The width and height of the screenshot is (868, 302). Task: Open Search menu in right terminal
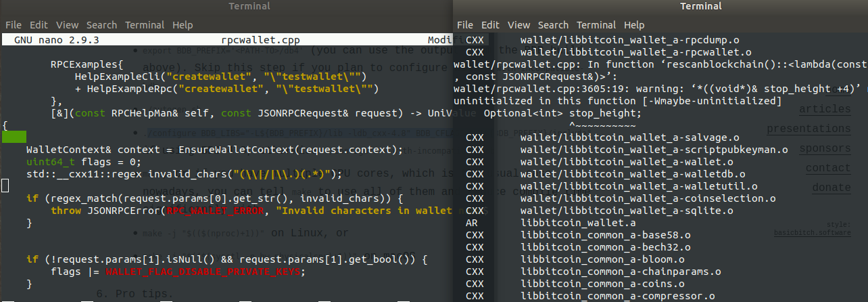554,25
